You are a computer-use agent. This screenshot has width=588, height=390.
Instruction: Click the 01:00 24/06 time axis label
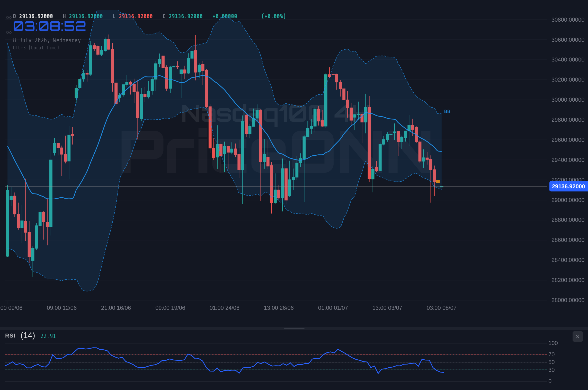pos(225,308)
